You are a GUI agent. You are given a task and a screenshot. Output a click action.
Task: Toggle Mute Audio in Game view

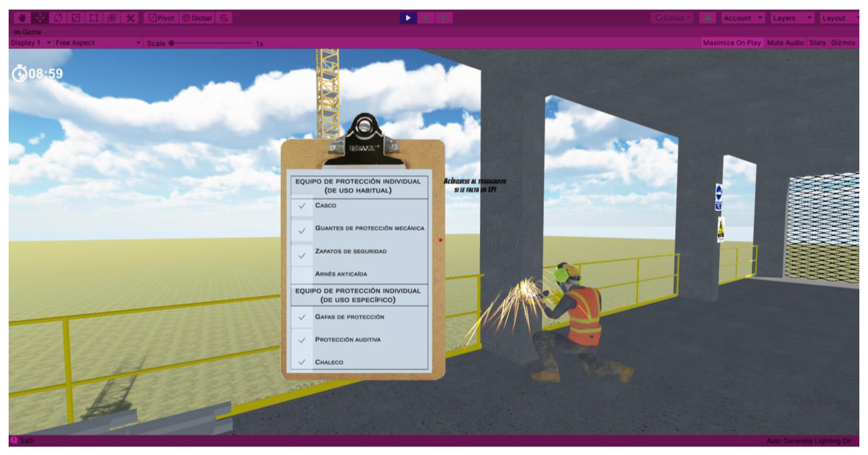(785, 43)
